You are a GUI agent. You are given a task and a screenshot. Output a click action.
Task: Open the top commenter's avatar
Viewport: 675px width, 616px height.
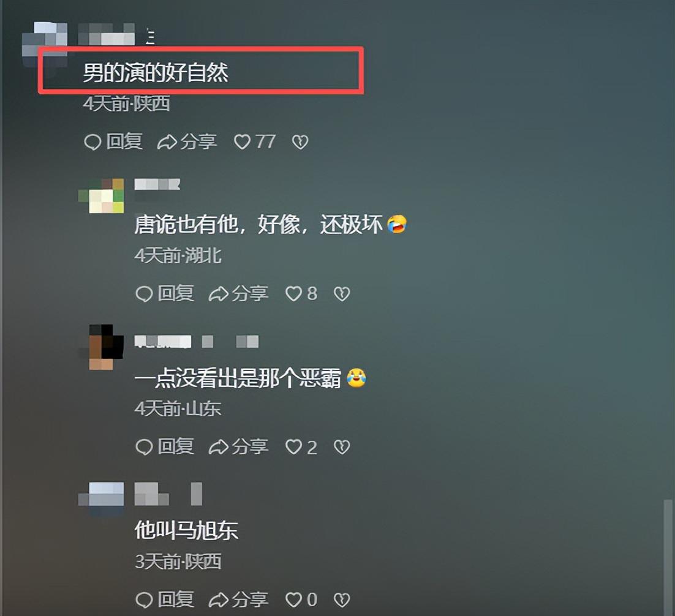pos(45,44)
